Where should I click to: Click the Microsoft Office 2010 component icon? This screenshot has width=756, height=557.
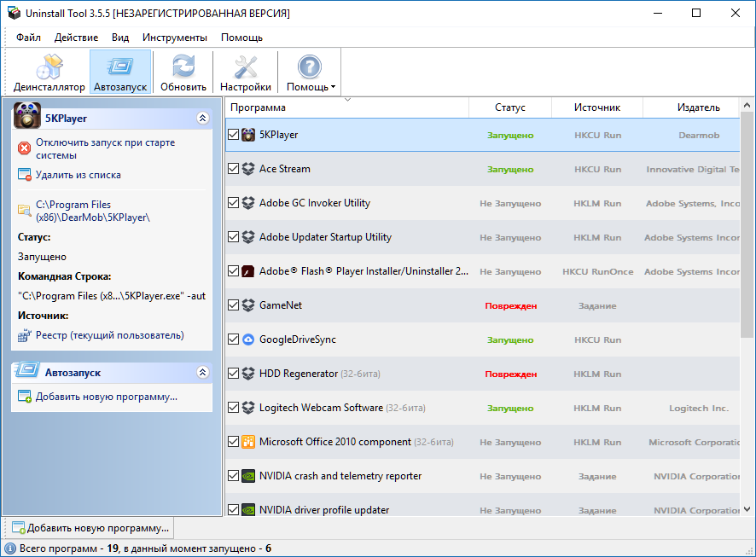248,442
